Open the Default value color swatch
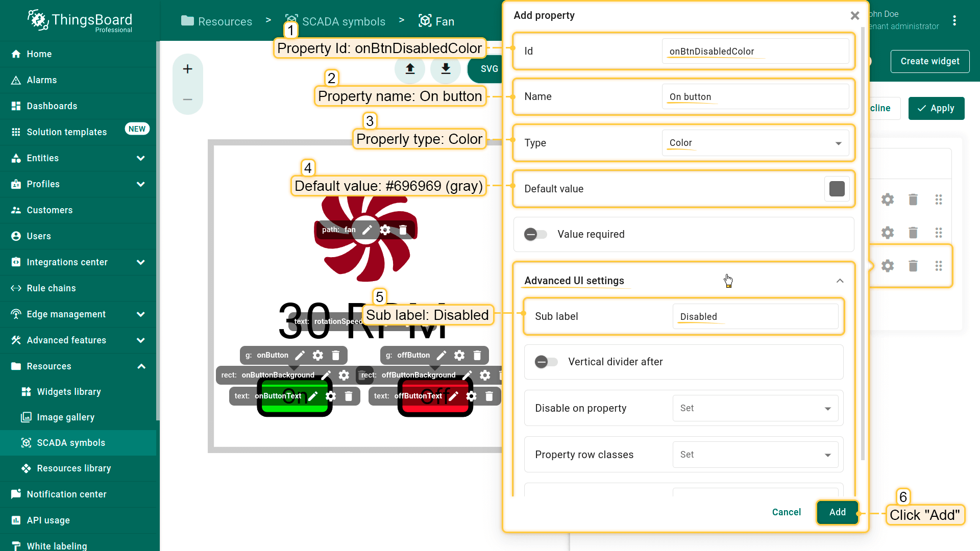This screenshot has width=980, height=551. [x=837, y=189]
